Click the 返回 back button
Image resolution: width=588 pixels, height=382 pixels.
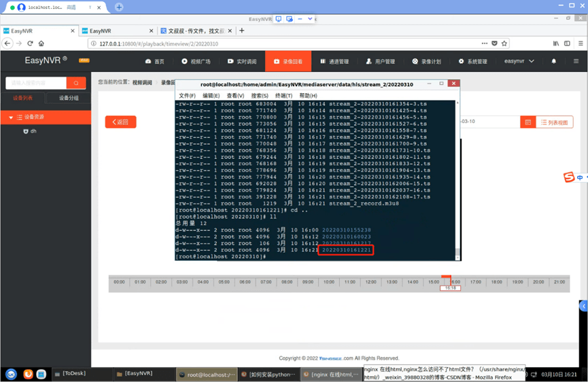point(120,122)
